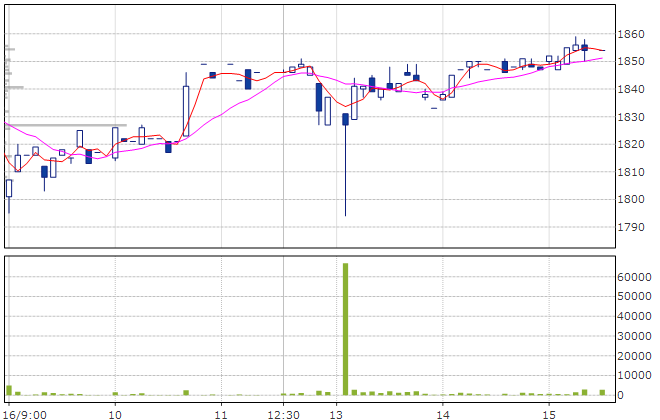Click the 1790 price axis label
This screenshot has width=660, height=420.
pos(631,227)
